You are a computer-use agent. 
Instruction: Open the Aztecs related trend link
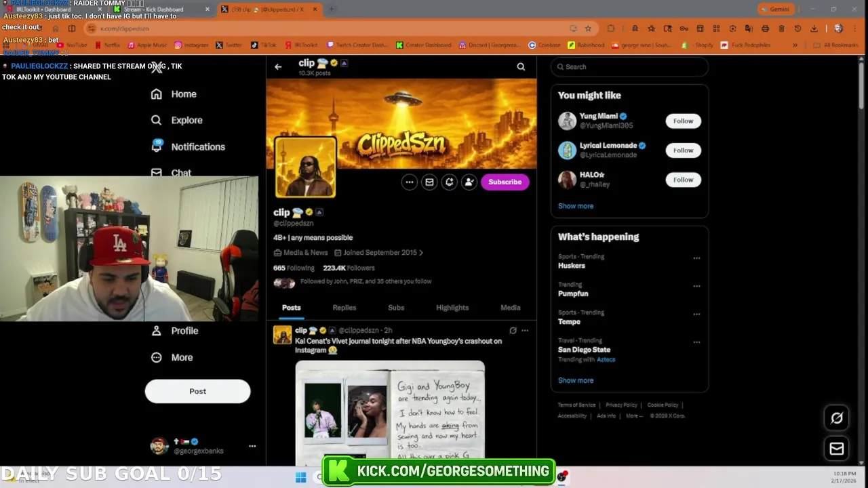click(606, 360)
